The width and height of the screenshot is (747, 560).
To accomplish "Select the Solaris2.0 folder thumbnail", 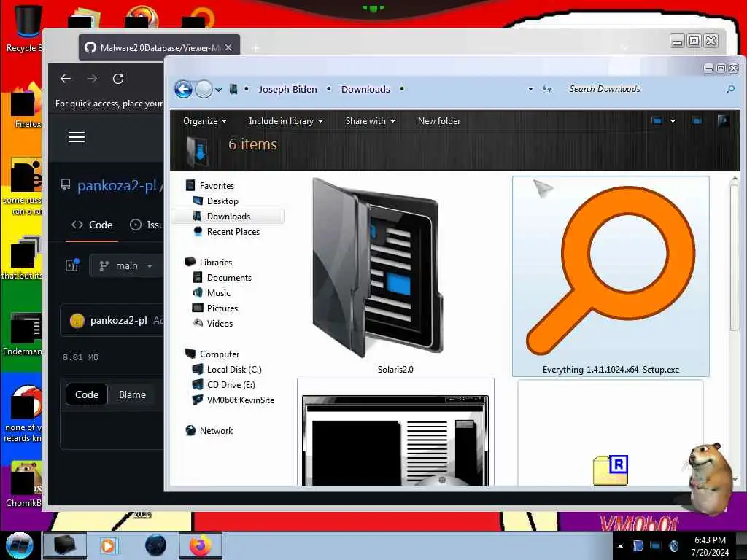I will [x=395, y=275].
